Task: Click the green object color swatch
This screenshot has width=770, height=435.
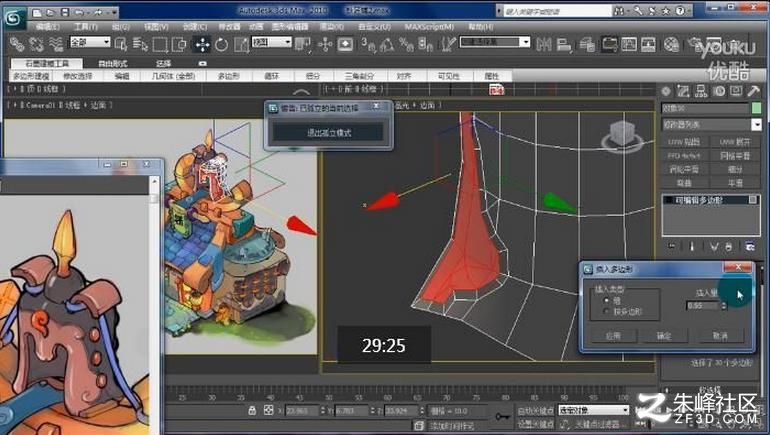Action: (756, 108)
